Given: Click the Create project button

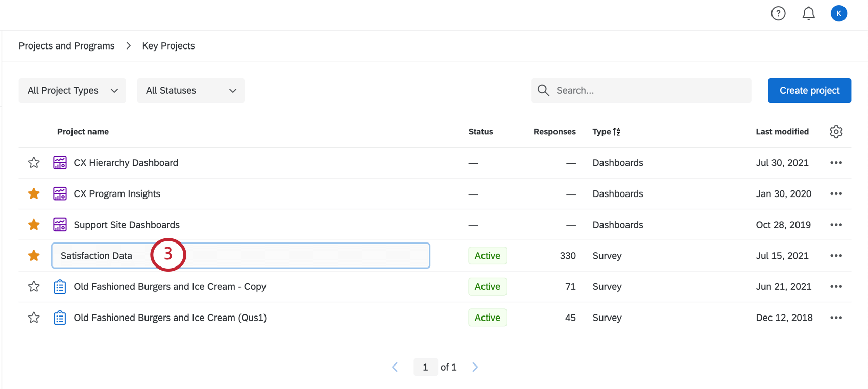Looking at the screenshot, I should (809, 90).
